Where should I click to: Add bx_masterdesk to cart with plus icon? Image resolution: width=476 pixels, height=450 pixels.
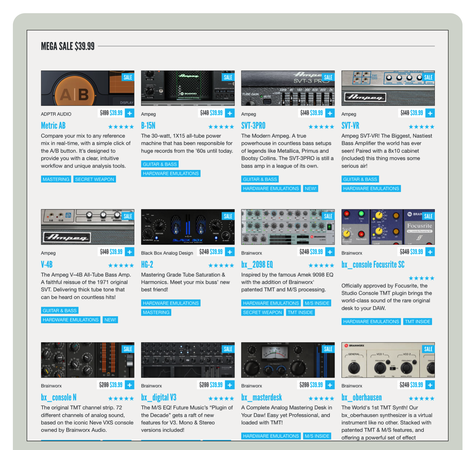pos(330,385)
